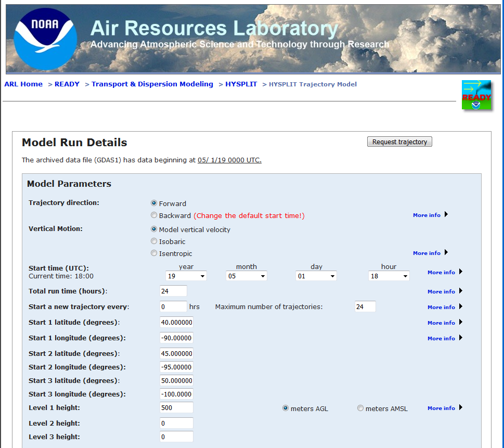Image resolution: width=504 pixels, height=448 pixels.
Task: Click Current time: 18:00 text
Action: point(61,276)
